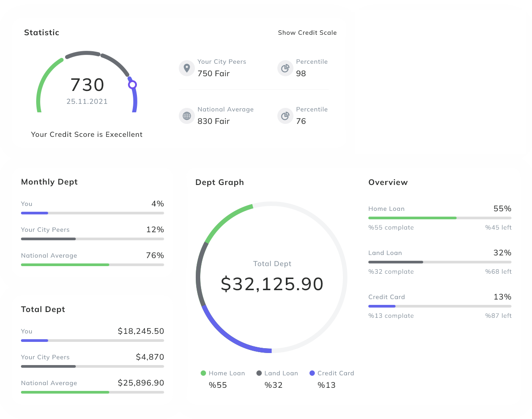Click the gray Land Loan legend dot
Image resolution: width=532 pixels, height=419 pixels.
coord(259,373)
